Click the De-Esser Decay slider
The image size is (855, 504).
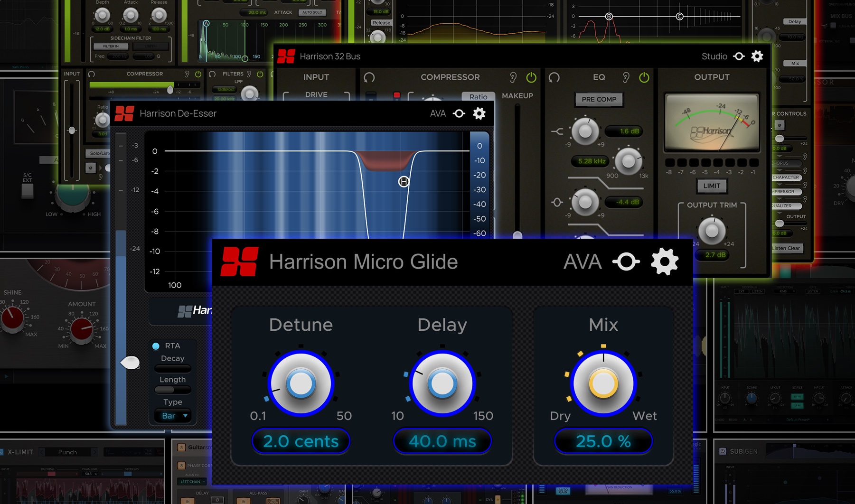pos(173,368)
